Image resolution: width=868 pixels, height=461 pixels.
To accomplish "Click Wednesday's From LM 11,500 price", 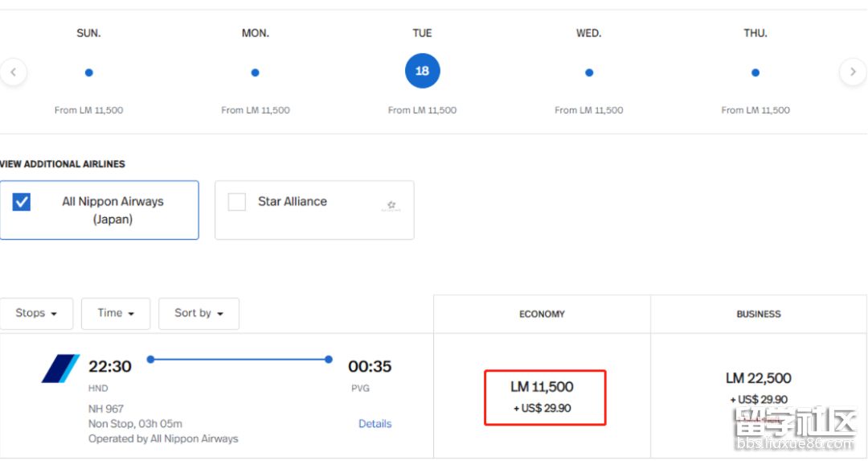I will pyautogui.click(x=589, y=110).
